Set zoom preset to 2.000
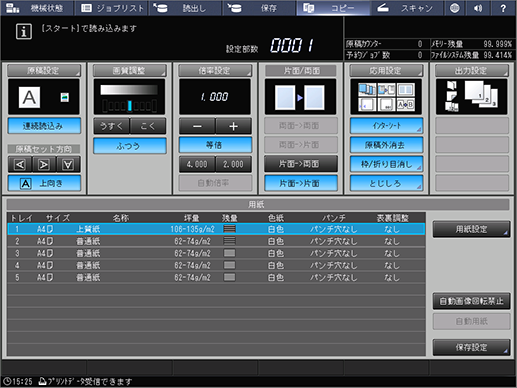Screen dimensions: 517x388 tap(233, 164)
